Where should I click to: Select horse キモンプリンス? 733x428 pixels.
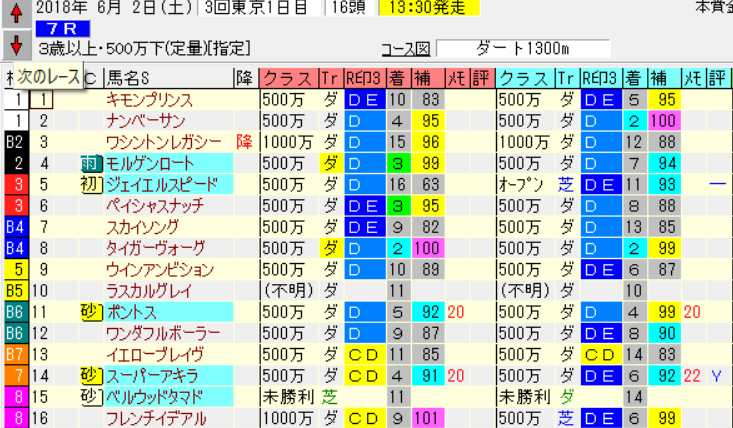coord(150,100)
